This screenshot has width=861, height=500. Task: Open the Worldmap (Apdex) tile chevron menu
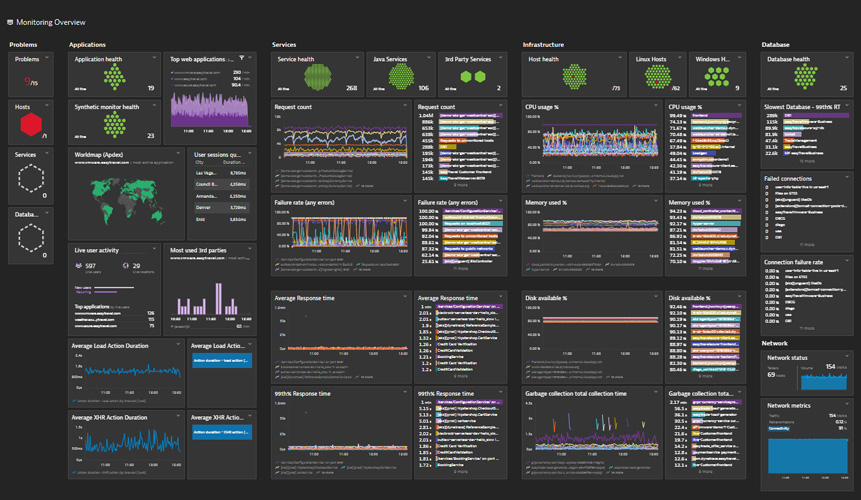click(182, 154)
